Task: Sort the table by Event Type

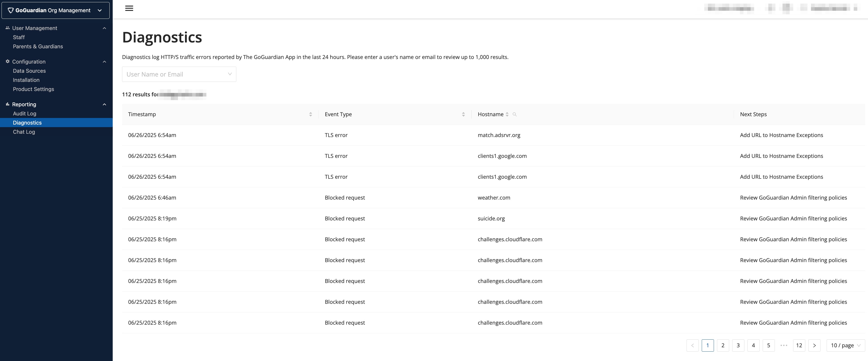Action: (x=463, y=114)
